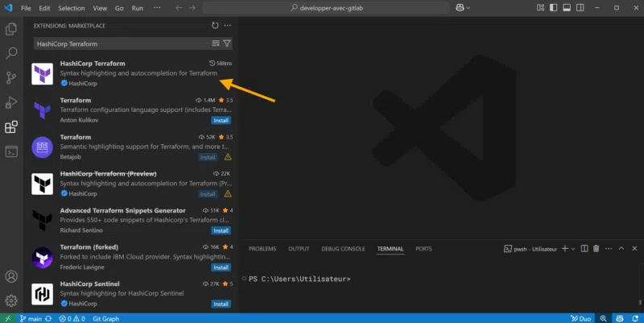Open the Edit menu
This screenshot has height=323, width=644.
point(44,8)
